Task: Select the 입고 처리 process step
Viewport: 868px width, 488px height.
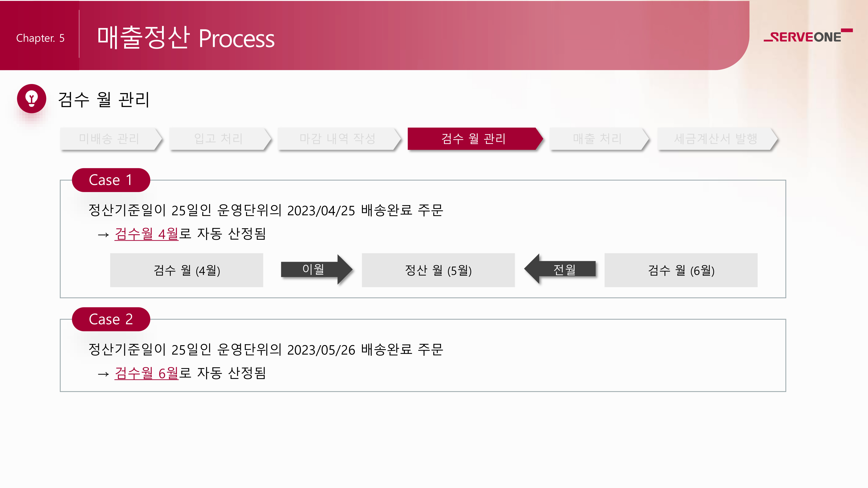Action: click(x=218, y=138)
